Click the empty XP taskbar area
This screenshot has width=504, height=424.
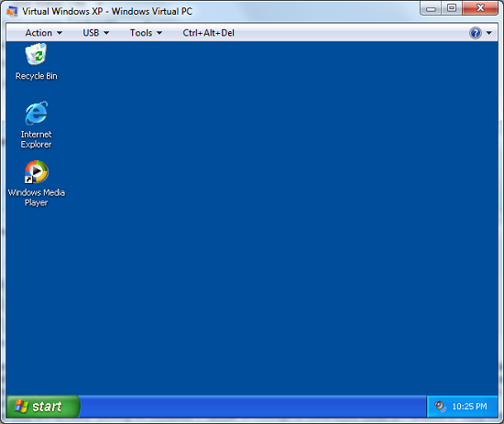[x=253, y=407]
